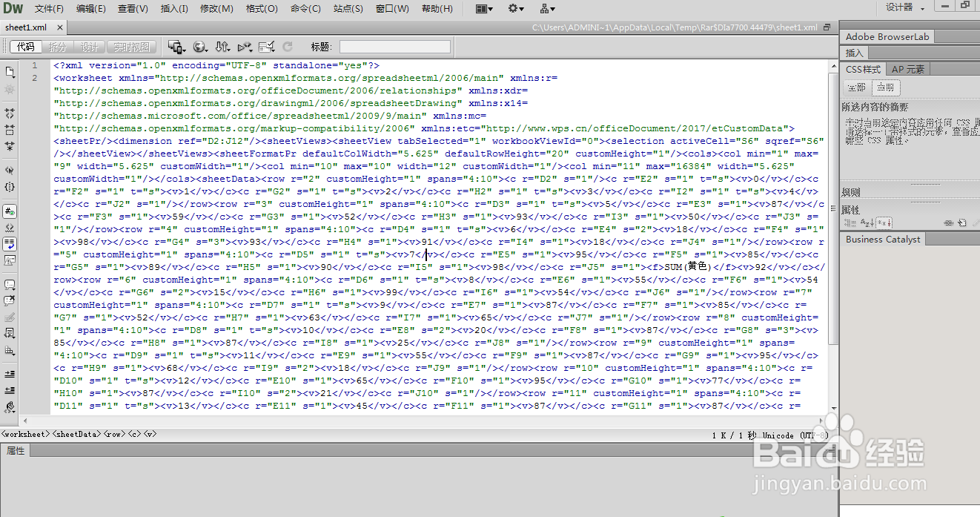Click the Remove Comment icon
Screen dimensions: 980x517
tap(10, 300)
